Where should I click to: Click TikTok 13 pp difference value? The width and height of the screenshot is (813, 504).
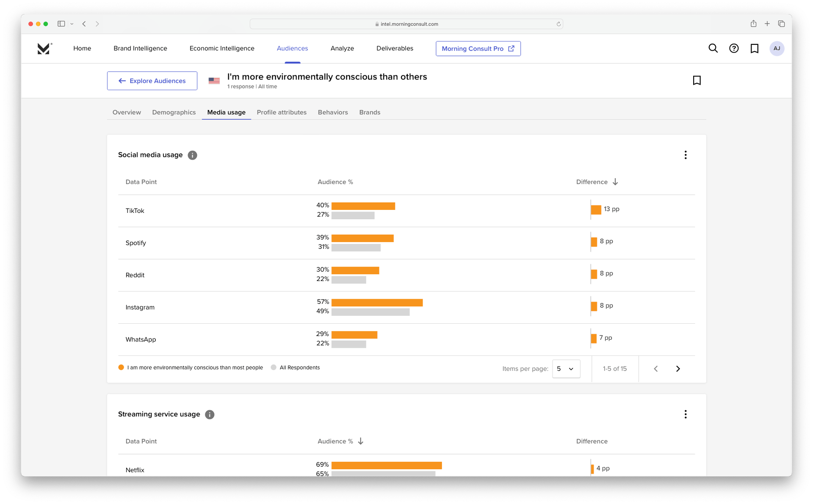point(611,209)
